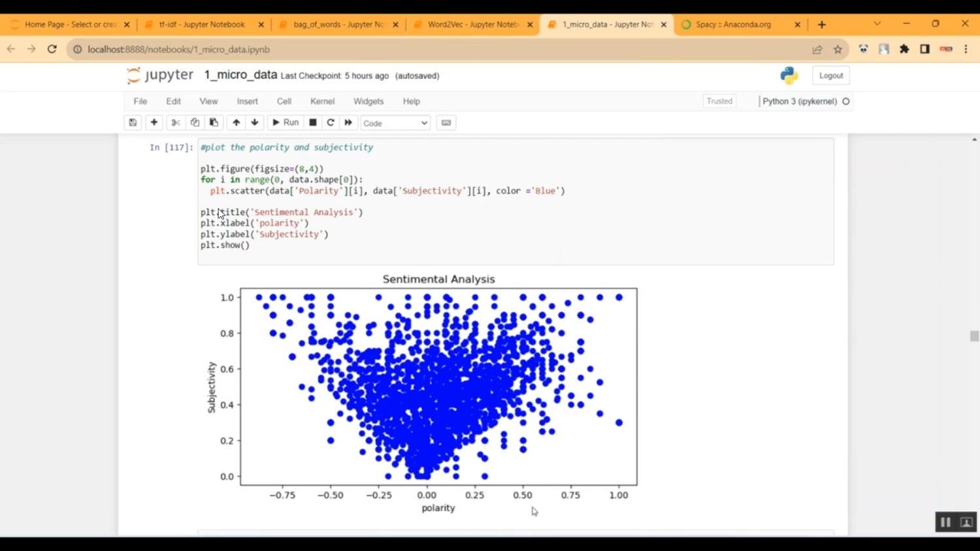Switch to the Word2Vec notebook tab
This screenshot has width=980, height=551.
tap(473, 25)
